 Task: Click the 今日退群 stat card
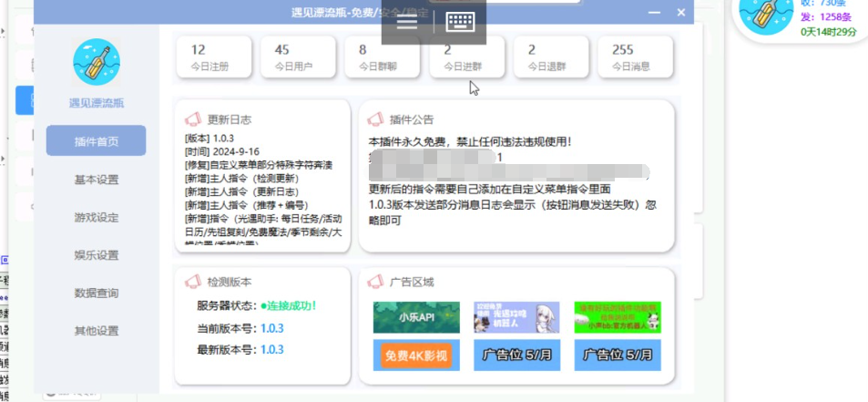(551, 57)
